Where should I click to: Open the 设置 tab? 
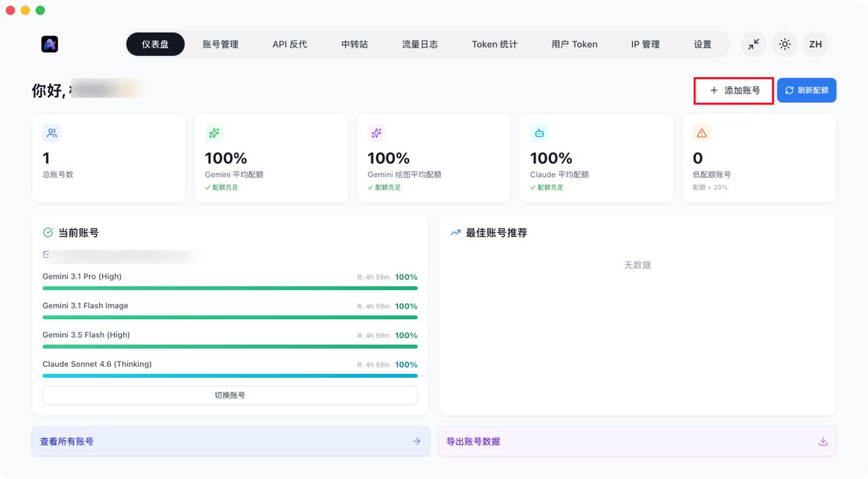pos(702,44)
